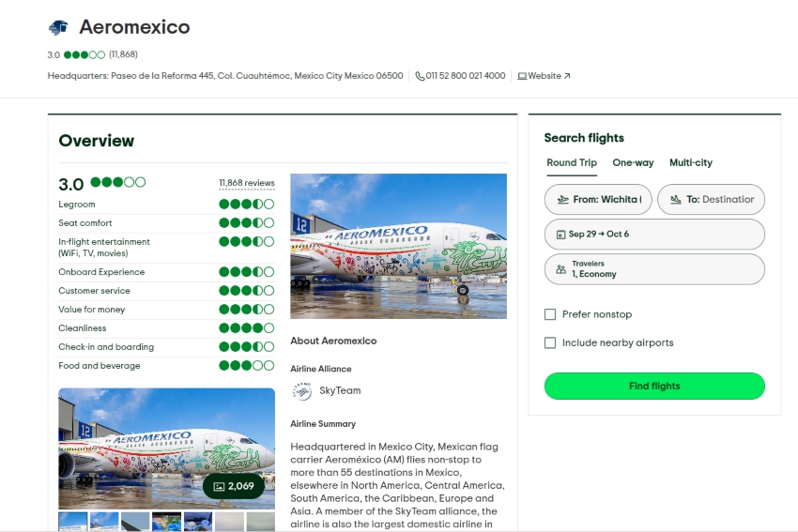The image size is (798, 532).
Task: Click the photo gallery icon on 2,069 badge
Action: [x=219, y=486]
